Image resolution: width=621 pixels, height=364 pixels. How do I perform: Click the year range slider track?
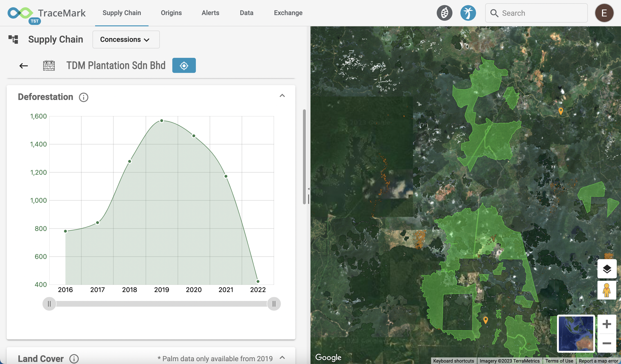(161, 304)
